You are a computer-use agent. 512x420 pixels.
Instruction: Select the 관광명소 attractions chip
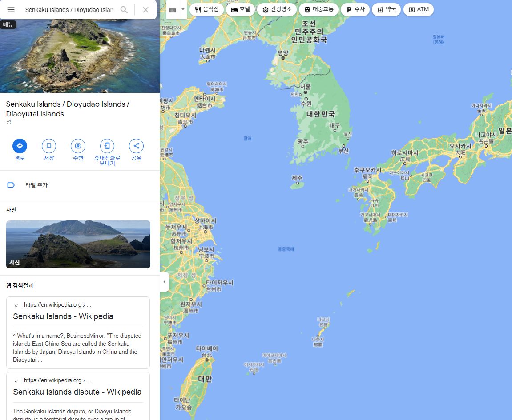click(277, 9)
